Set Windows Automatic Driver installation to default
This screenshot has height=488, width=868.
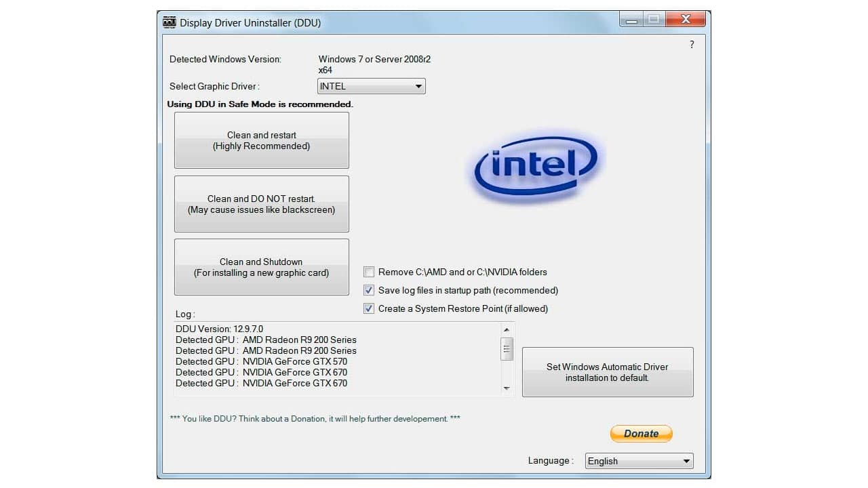click(607, 372)
